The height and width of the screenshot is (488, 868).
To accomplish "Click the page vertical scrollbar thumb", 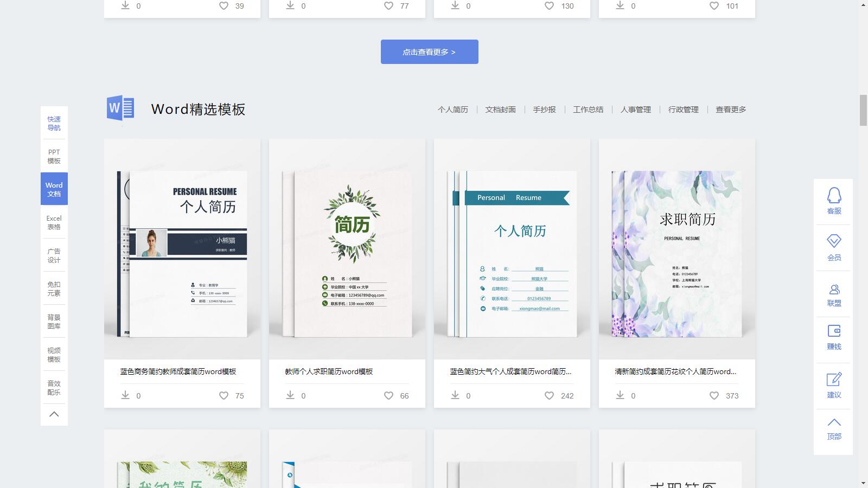I will point(863,110).
